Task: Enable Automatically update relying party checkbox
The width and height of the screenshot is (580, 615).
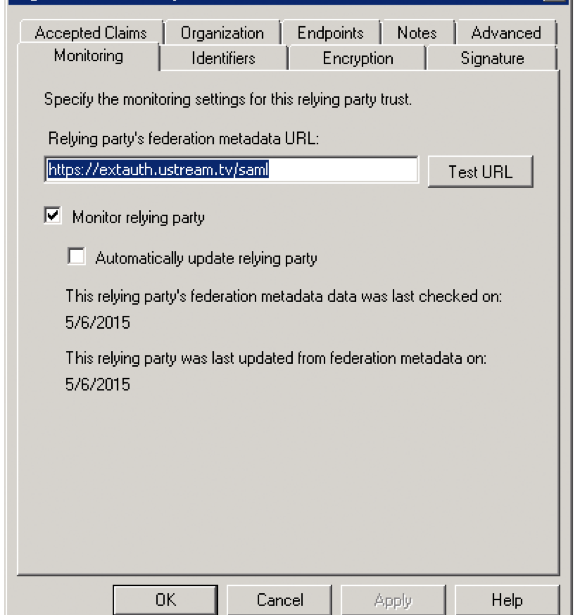Action: pos(76,257)
